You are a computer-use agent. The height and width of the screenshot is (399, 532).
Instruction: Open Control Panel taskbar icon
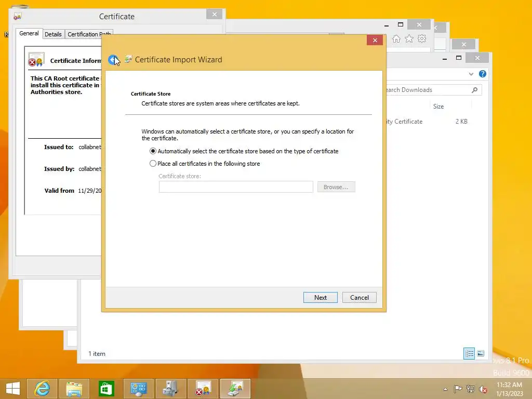[x=138, y=389]
